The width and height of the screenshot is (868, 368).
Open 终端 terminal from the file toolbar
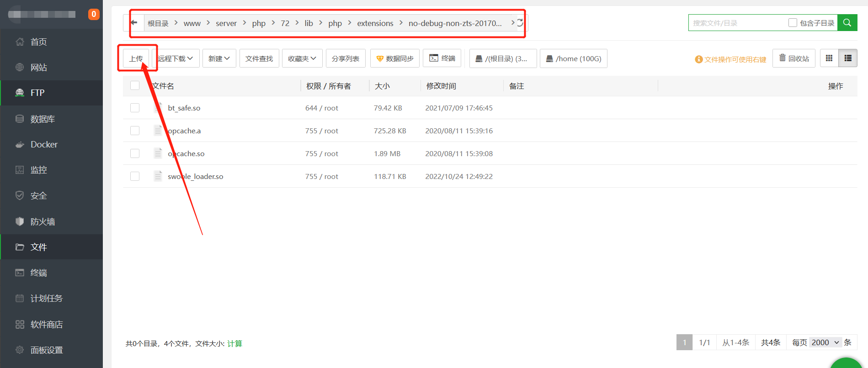point(442,58)
